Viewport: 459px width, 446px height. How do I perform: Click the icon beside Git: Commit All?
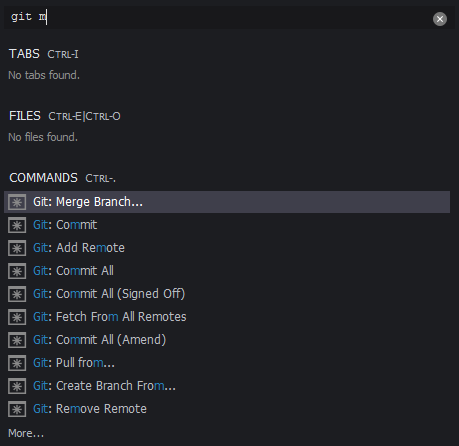(x=17, y=271)
